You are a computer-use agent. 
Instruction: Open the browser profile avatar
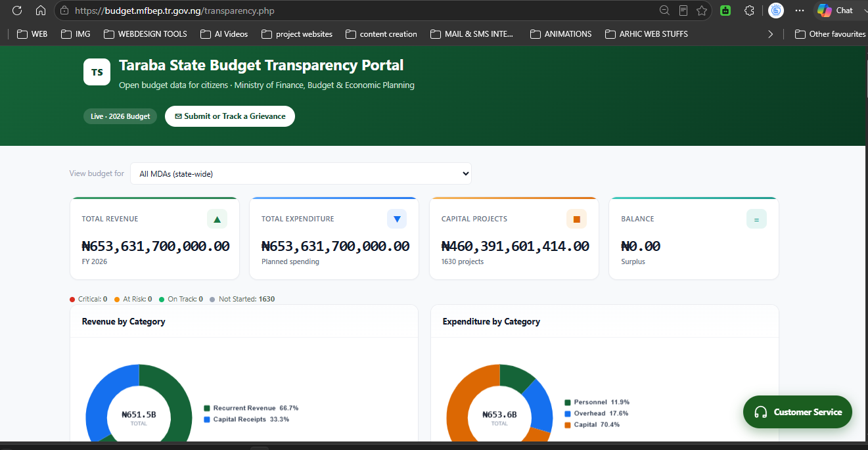(x=776, y=11)
